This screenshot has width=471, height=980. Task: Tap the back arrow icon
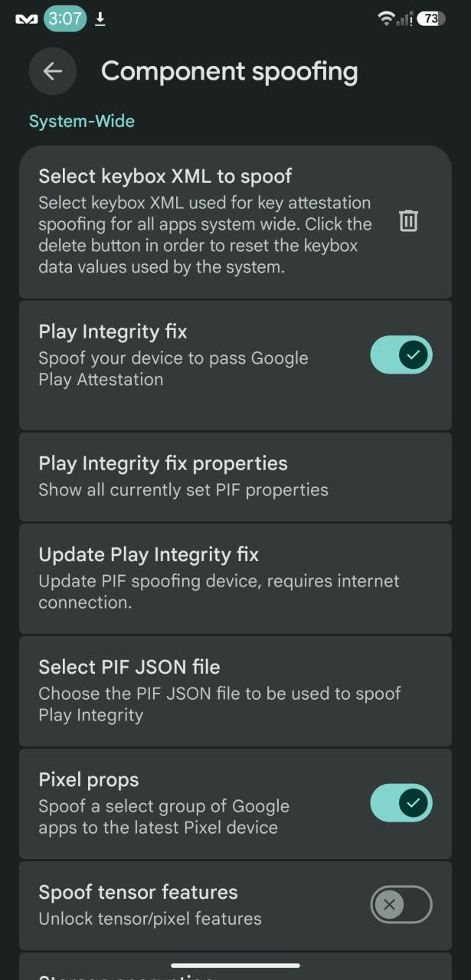52,71
